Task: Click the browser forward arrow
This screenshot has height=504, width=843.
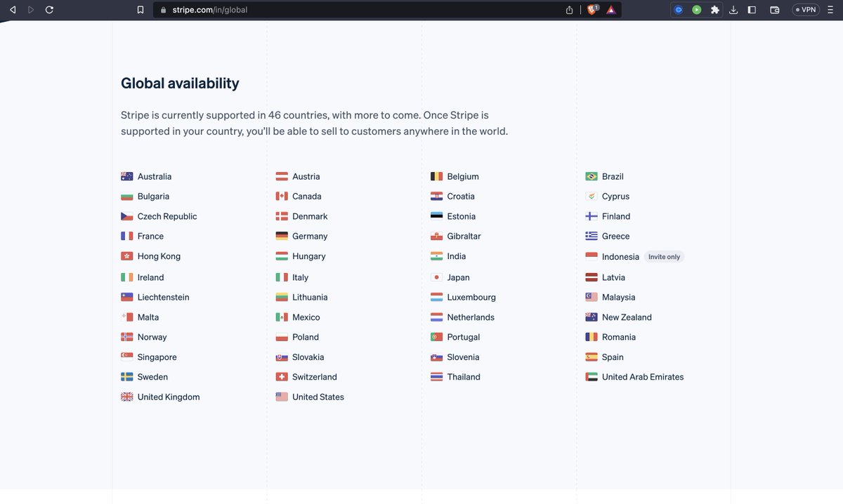Action: tap(31, 10)
